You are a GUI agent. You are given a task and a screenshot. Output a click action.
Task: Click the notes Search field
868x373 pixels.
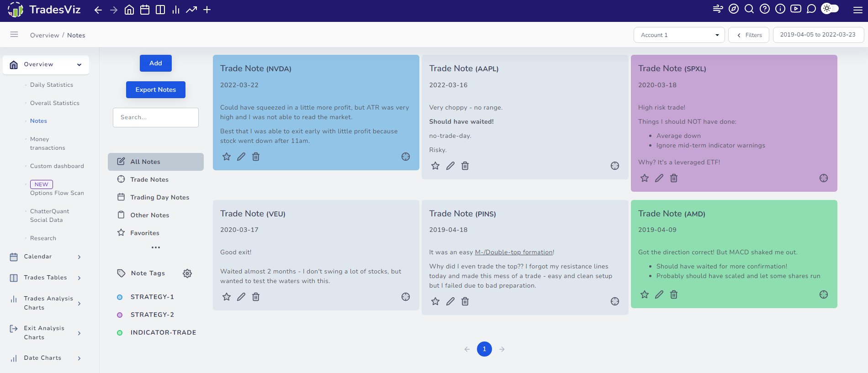click(x=156, y=117)
